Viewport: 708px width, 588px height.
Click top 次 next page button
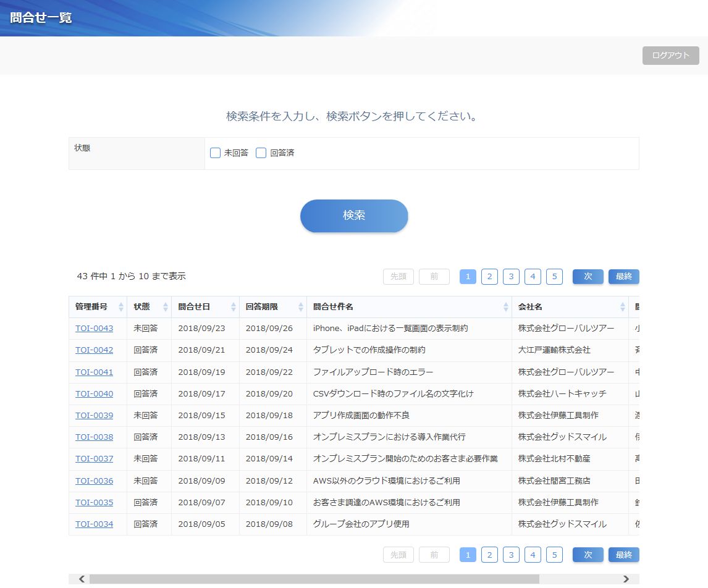click(588, 277)
